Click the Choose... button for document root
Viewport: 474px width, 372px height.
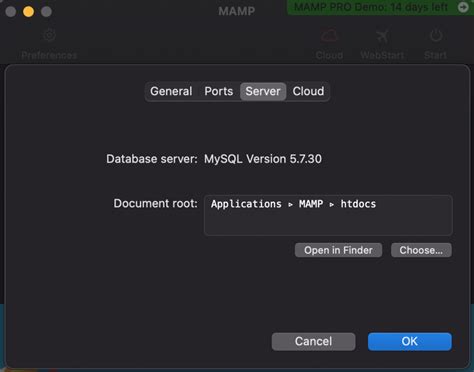pos(421,250)
